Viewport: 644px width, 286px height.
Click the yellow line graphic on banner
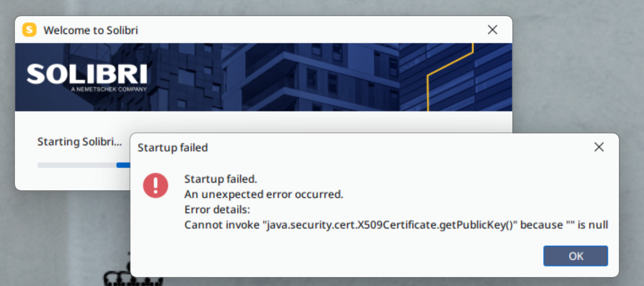pyautogui.click(x=451, y=77)
